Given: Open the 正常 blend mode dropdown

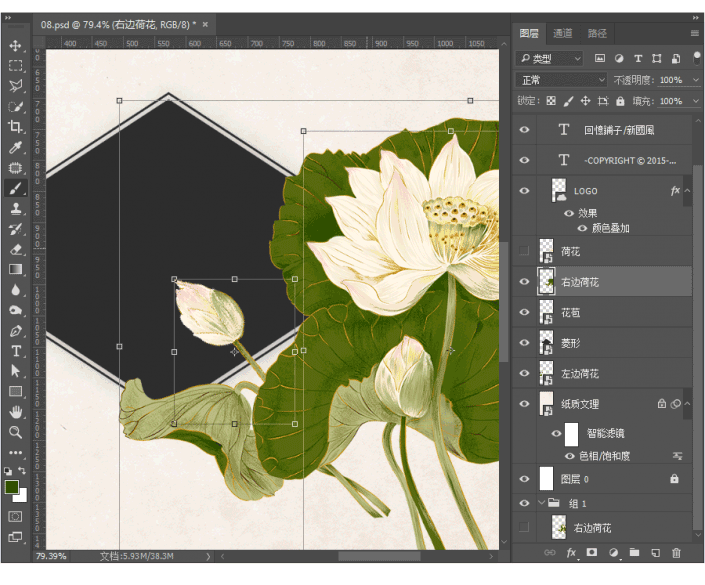Looking at the screenshot, I should tap(561, 80).
